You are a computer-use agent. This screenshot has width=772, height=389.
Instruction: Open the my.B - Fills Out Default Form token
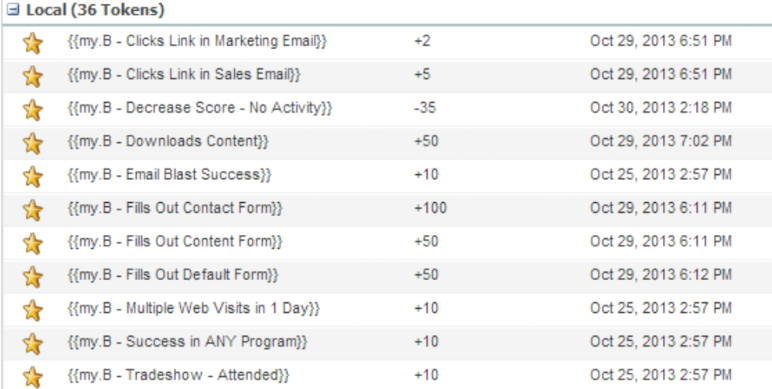pos(173,275)
